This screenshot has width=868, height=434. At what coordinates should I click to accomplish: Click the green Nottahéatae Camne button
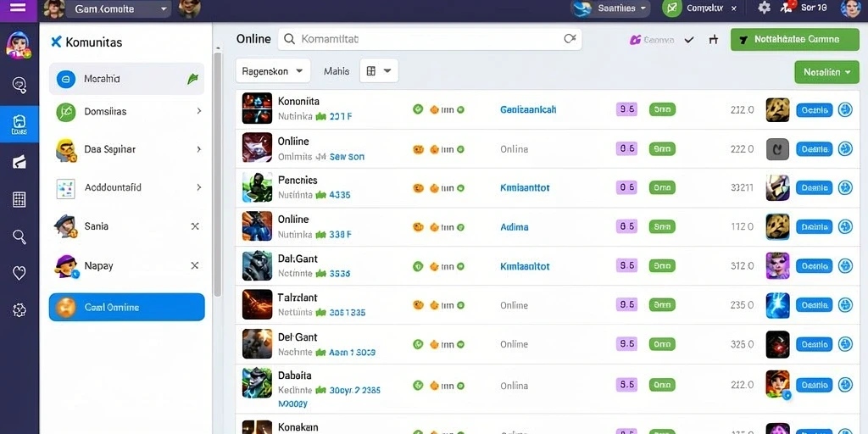coord(795,39)
